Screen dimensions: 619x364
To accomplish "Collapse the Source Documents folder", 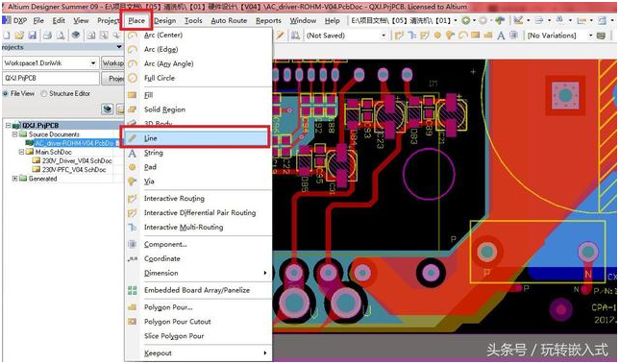I will tap(15, 134).
